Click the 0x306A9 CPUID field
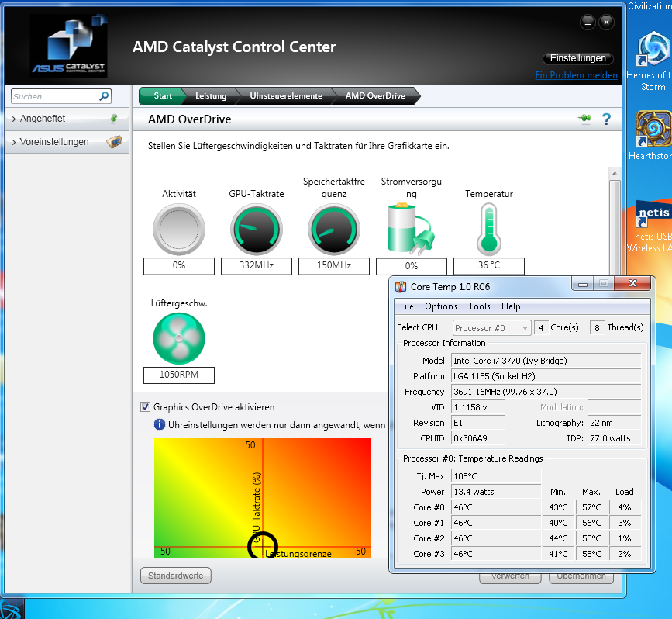 478,438
